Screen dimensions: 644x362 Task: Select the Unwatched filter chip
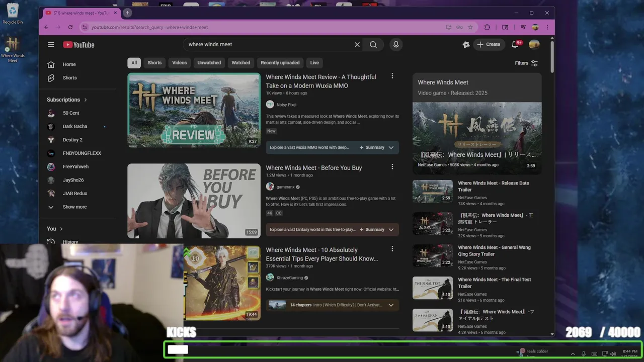(x=209, y=63)
